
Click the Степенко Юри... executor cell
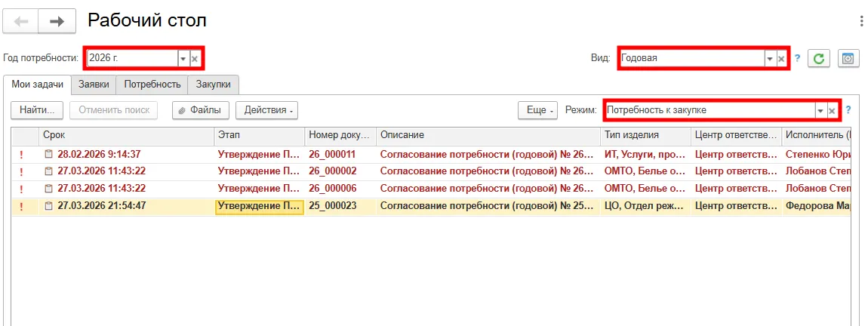point(817,155)
